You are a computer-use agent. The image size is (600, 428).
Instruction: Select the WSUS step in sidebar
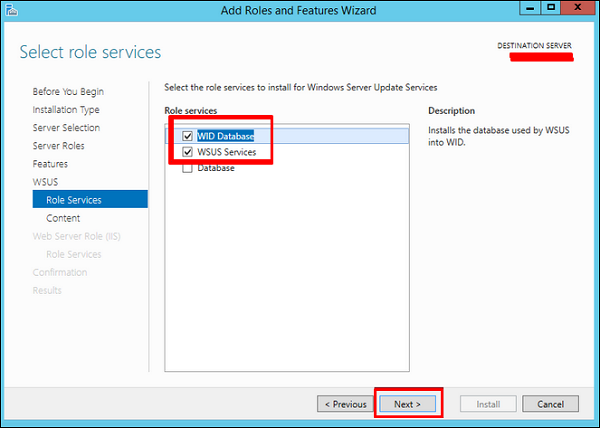coord(46,182)
